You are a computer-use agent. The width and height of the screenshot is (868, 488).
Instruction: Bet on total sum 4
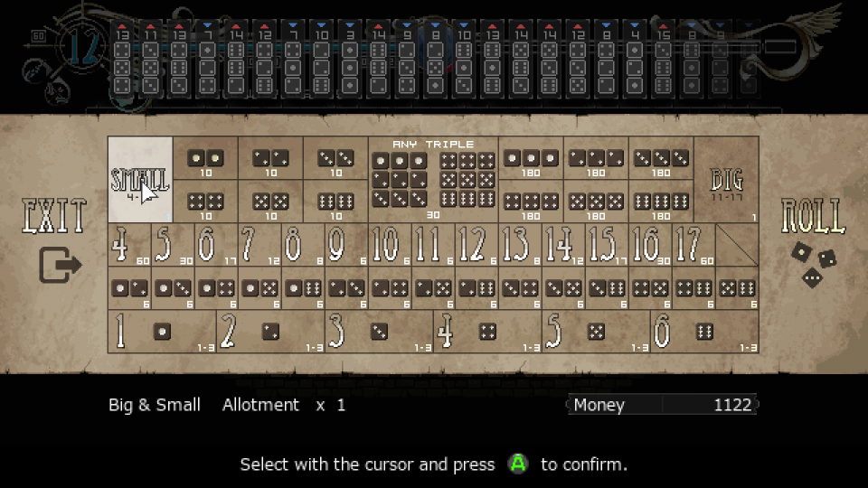(x=128, y=244)
